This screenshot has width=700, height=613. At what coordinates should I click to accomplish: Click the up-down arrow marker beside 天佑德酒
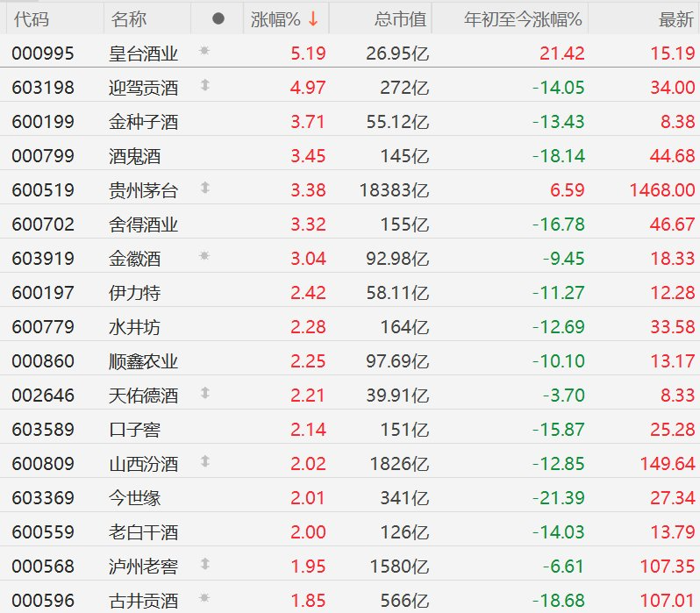(x=205, y=394)
